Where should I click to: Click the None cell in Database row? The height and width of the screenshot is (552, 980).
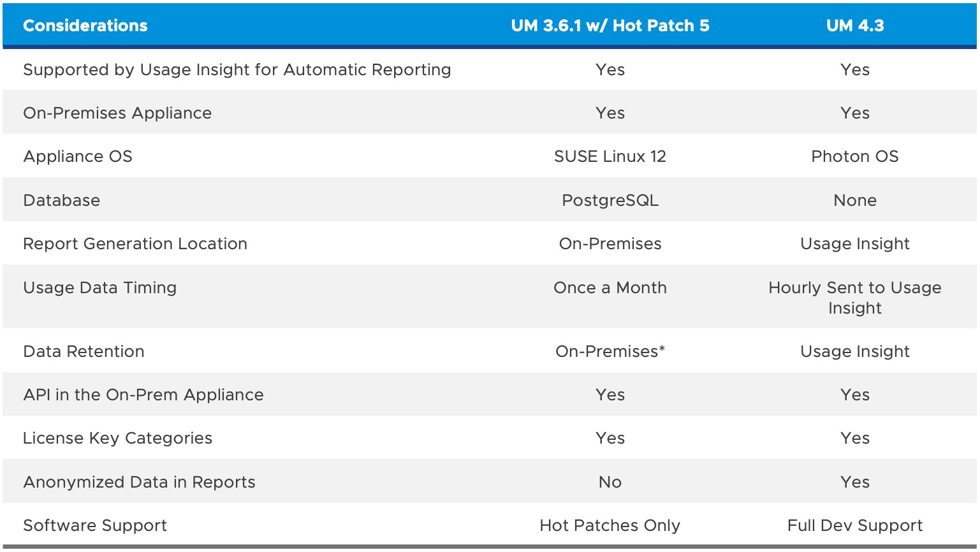[854, 200]
